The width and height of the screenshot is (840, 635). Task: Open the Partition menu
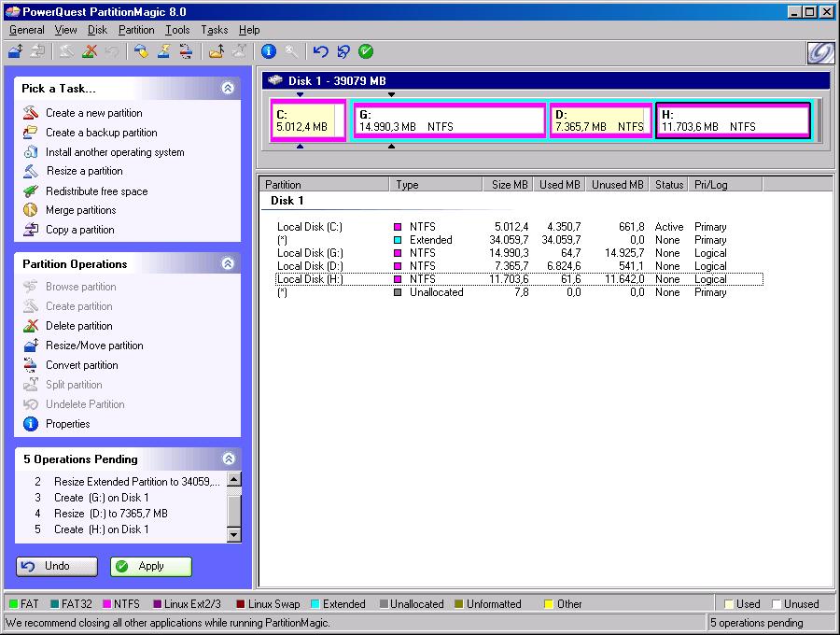[x=136, y=30]
